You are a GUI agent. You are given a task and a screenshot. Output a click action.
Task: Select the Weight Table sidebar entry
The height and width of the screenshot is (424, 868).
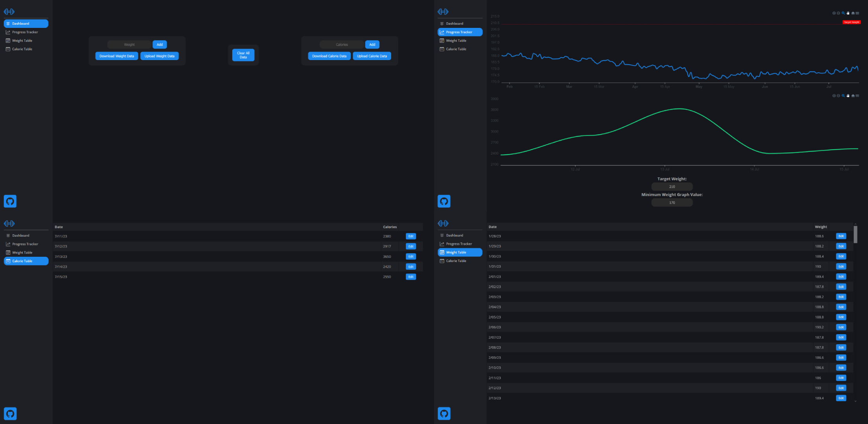coord(460,252)
